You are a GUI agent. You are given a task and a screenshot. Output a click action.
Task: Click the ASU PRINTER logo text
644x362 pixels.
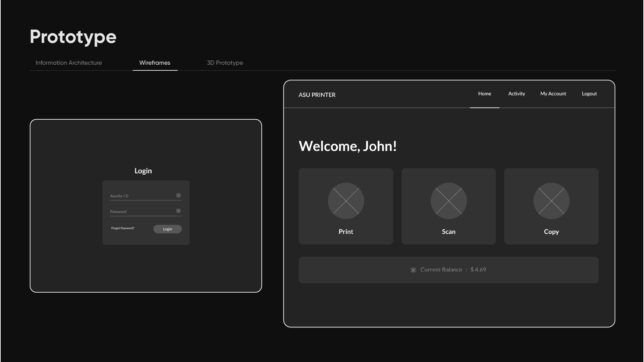point(317,95)
